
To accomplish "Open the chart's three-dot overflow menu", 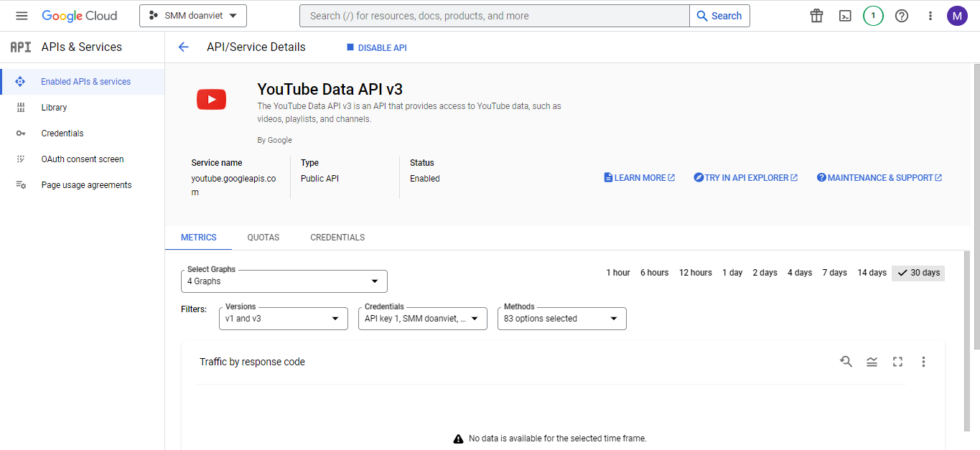I will pos(923,362).
